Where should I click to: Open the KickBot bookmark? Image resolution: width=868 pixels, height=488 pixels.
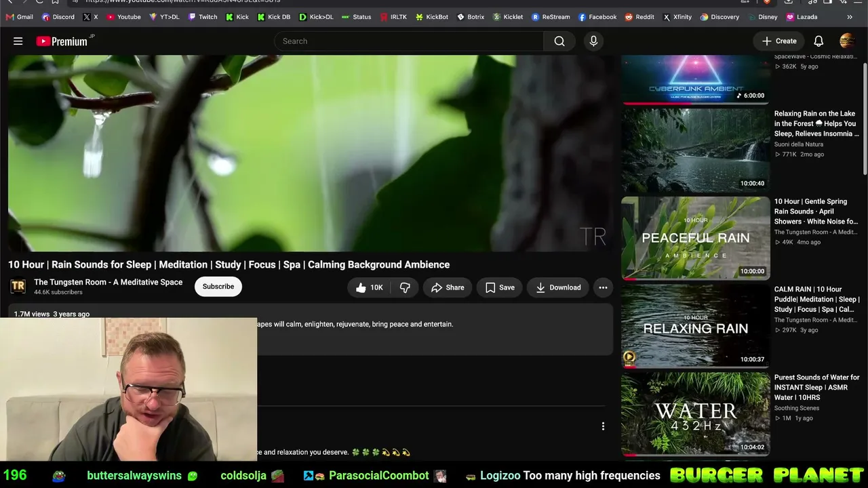(432, 17)
